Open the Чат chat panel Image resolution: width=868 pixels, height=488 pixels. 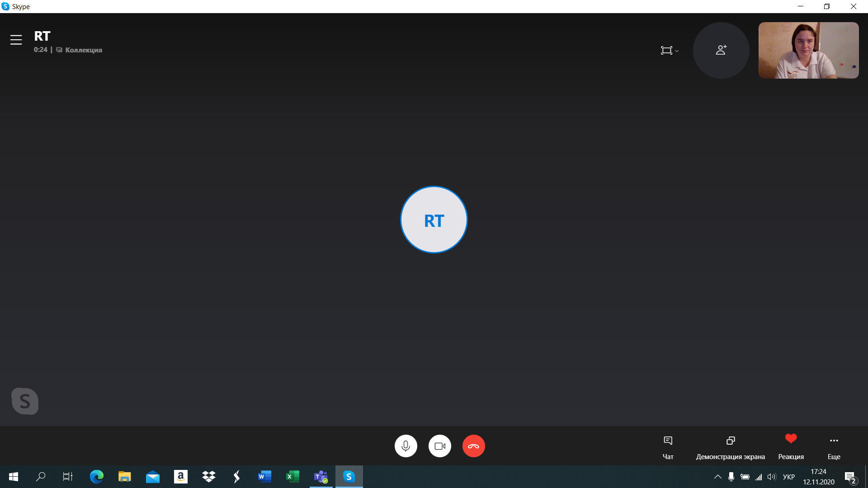(668, 447)
